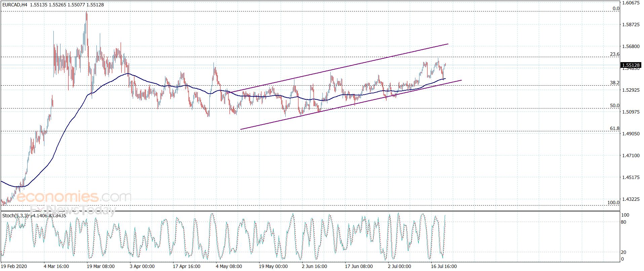Select the lower purple channel trendline

351,105
